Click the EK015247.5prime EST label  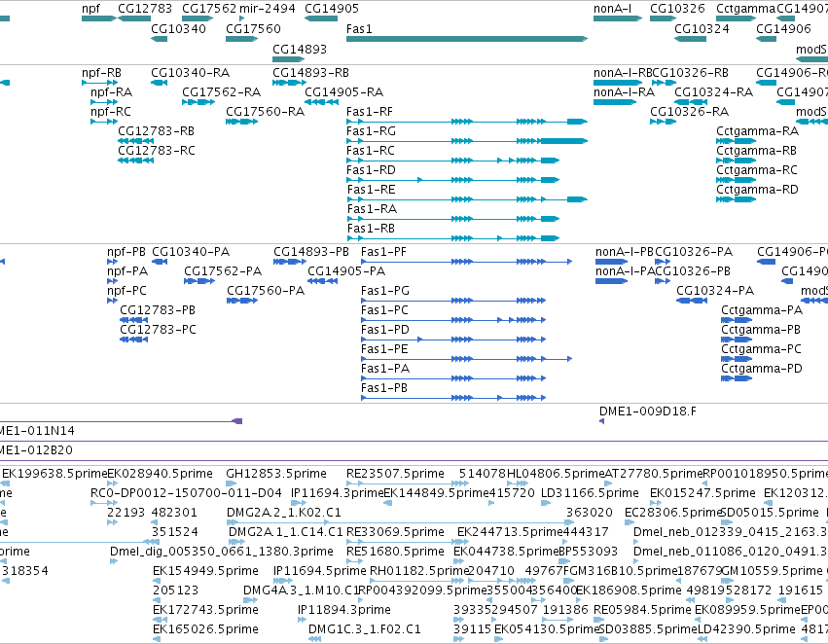pyautogui.click(x=702, y=493)
